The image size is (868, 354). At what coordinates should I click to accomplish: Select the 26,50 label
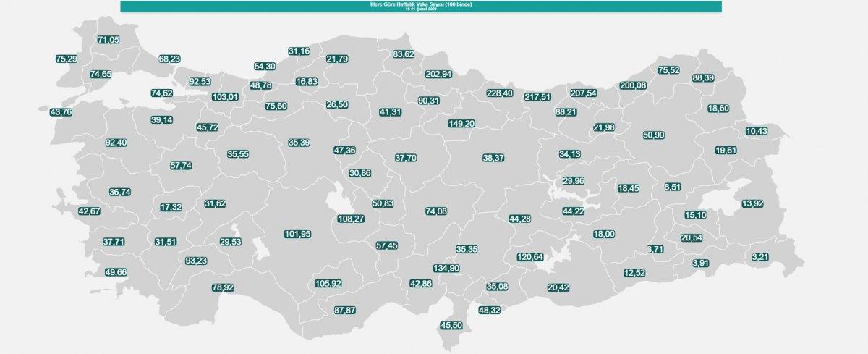[337, 105]
